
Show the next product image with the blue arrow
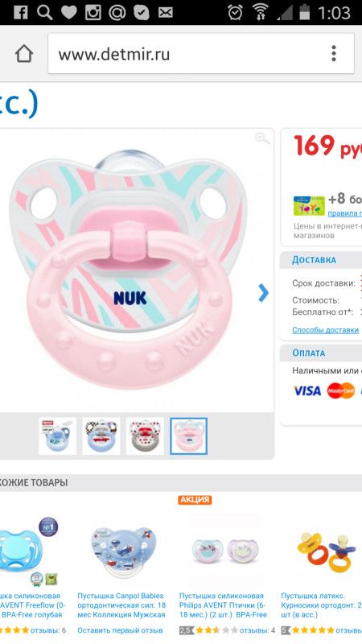tap(264, 293)
